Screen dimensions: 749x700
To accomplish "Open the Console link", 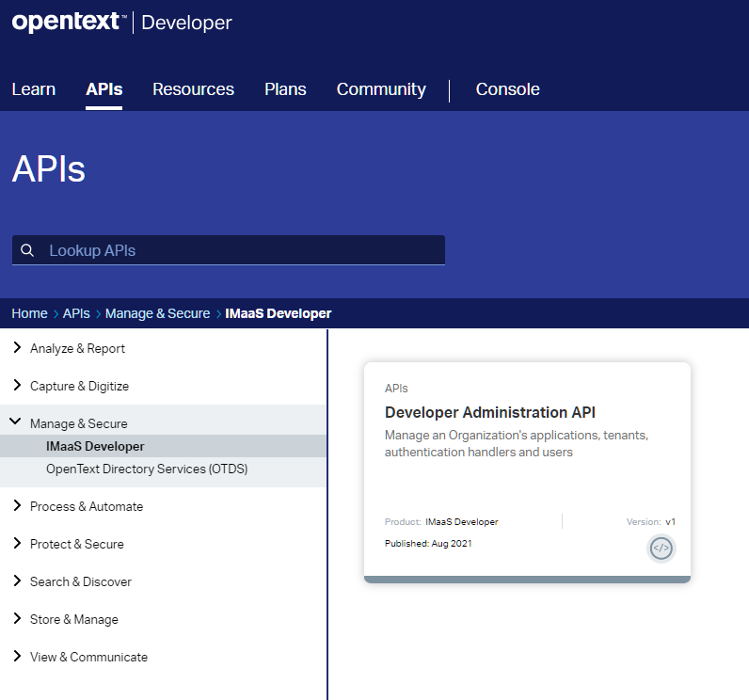I will click(507, 89).
